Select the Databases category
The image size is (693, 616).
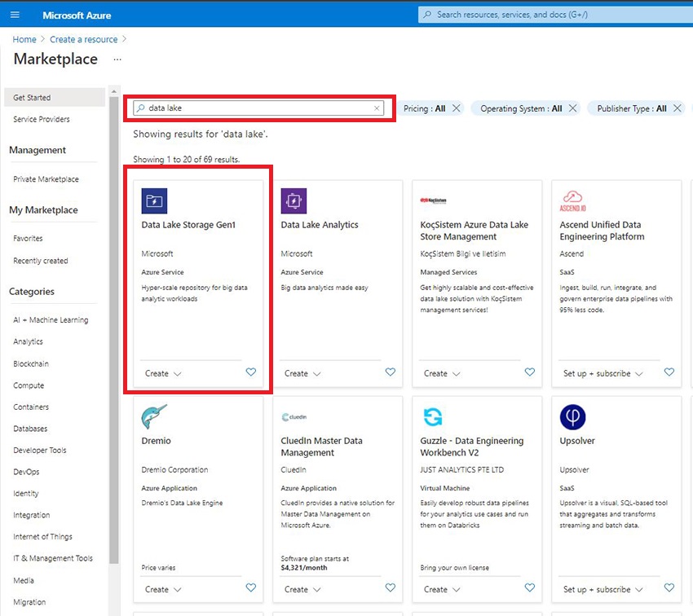click(30, 429)
